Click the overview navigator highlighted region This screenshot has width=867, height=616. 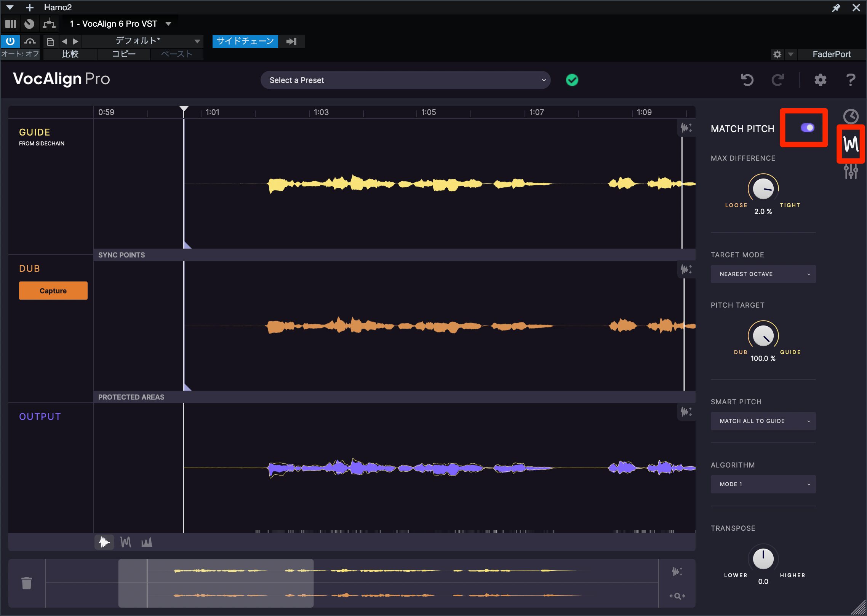(x=216, y=583)
